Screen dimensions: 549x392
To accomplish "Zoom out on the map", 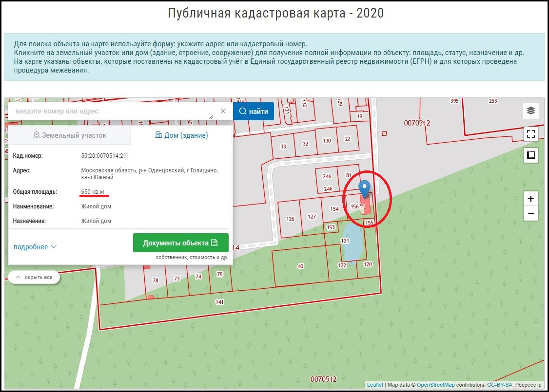I will coord(531,213).
